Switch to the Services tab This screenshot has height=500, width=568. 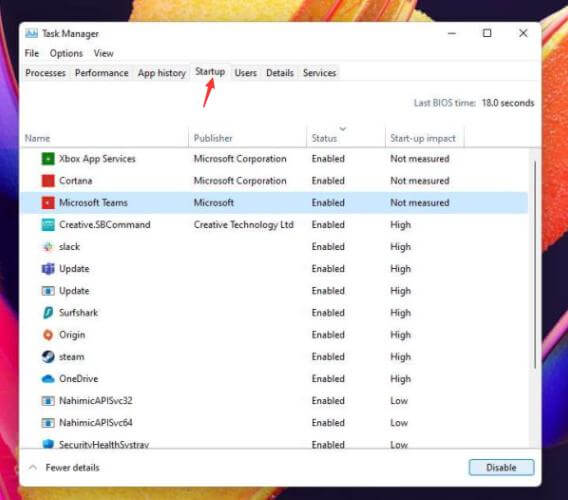[x=320, y=73]
